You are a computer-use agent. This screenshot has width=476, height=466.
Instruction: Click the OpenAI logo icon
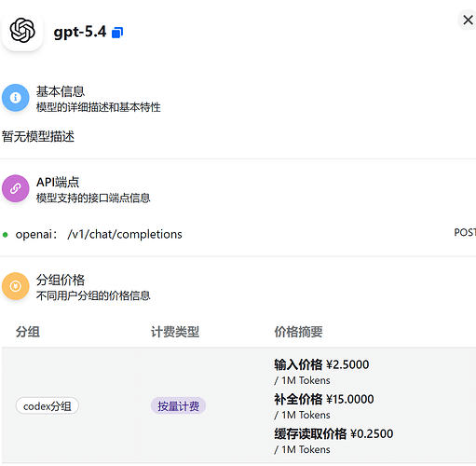coord(22,31)
